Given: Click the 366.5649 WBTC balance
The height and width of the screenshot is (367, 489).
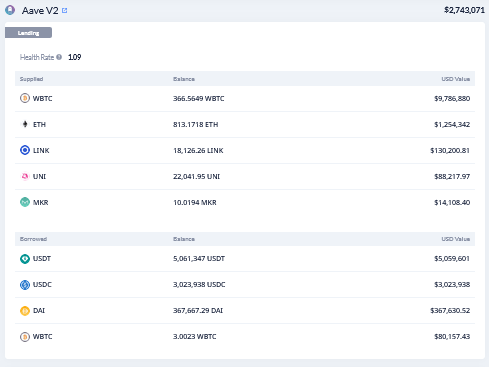Looking at the screenshot, I should 199,98.
